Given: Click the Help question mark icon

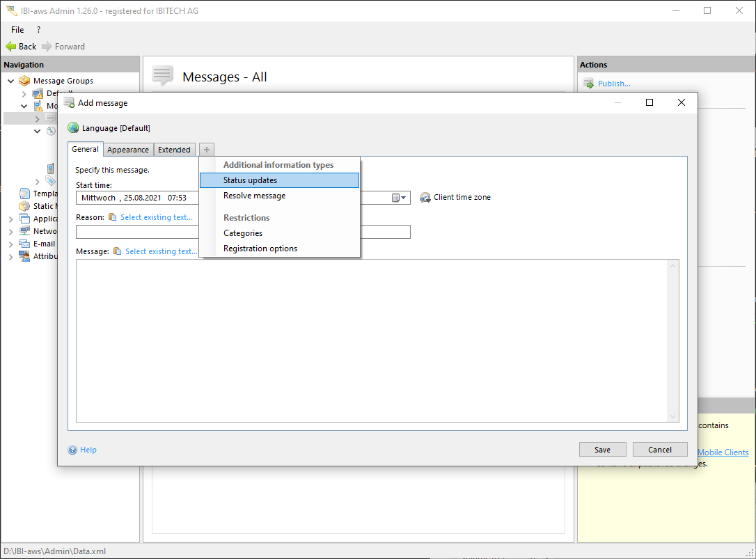Looking at the screenshot, I should coord(72,450).
